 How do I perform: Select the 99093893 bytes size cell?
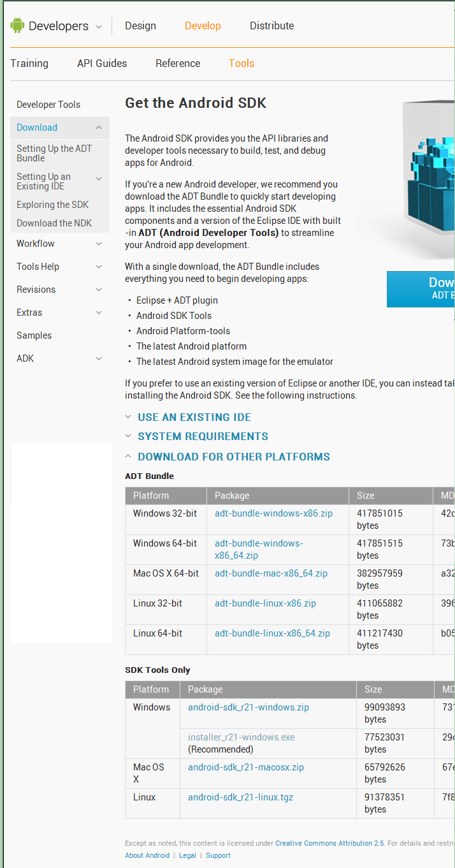[395, 714]
